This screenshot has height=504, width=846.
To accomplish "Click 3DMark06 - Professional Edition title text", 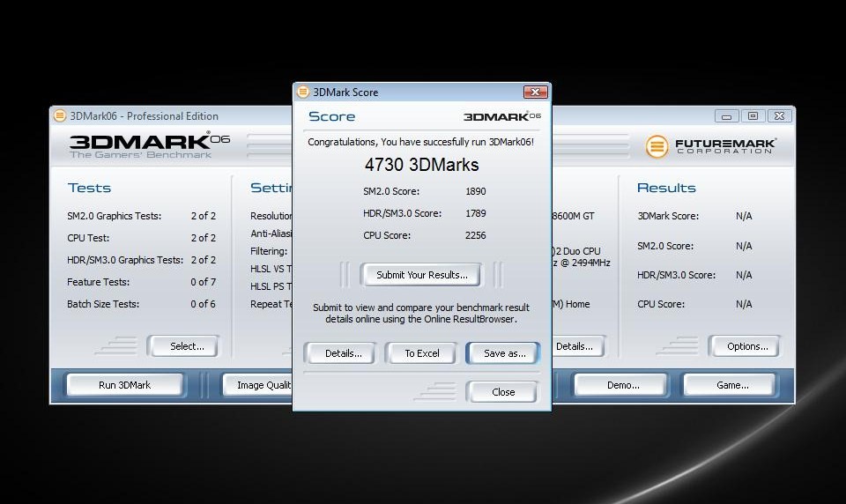I will pos(144,116).
